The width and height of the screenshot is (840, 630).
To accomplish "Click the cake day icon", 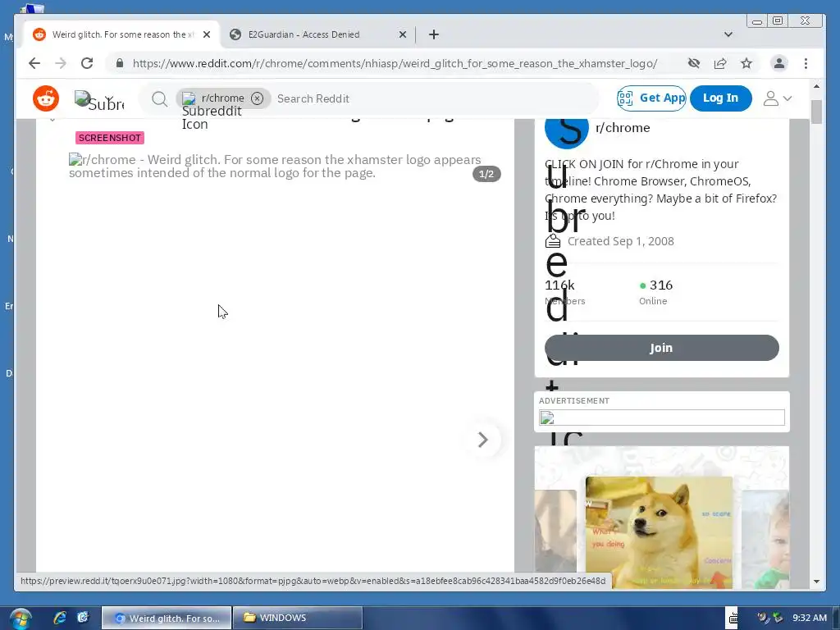I will tap(553, 241).
